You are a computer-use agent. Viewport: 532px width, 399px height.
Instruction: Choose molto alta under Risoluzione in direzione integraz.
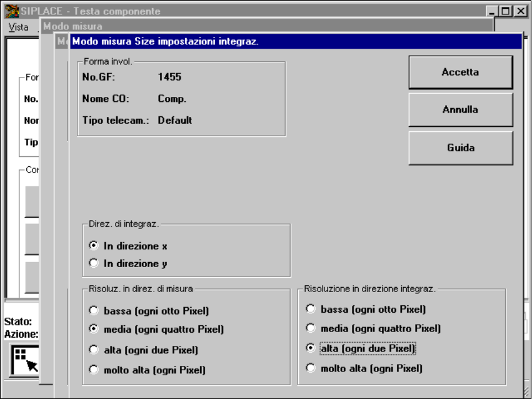[311, 368]
